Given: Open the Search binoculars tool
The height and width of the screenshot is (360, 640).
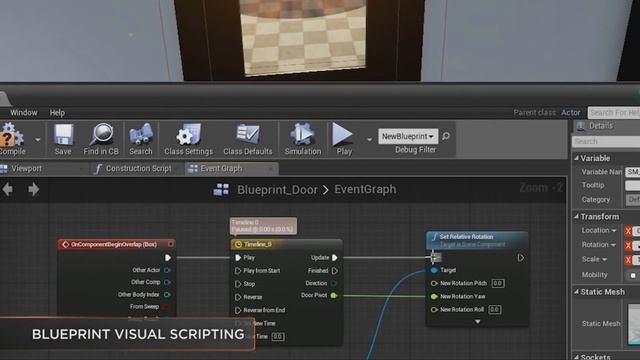Looking at the screenshot, I should tap(141, 139).
